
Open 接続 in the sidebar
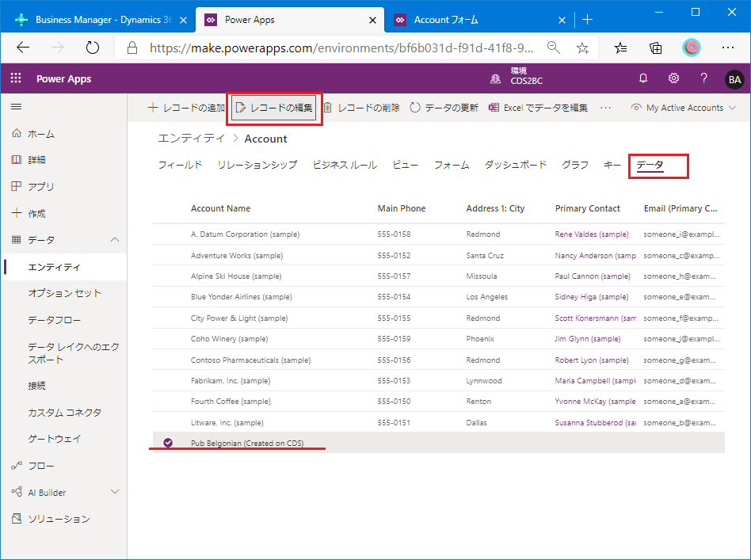click(37, 386)
